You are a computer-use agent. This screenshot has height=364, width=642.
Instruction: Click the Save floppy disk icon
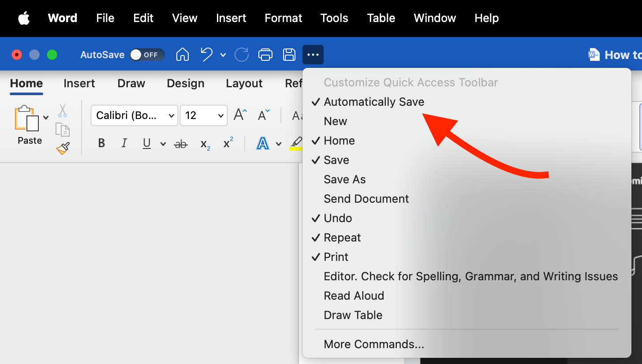click(289, 55)
